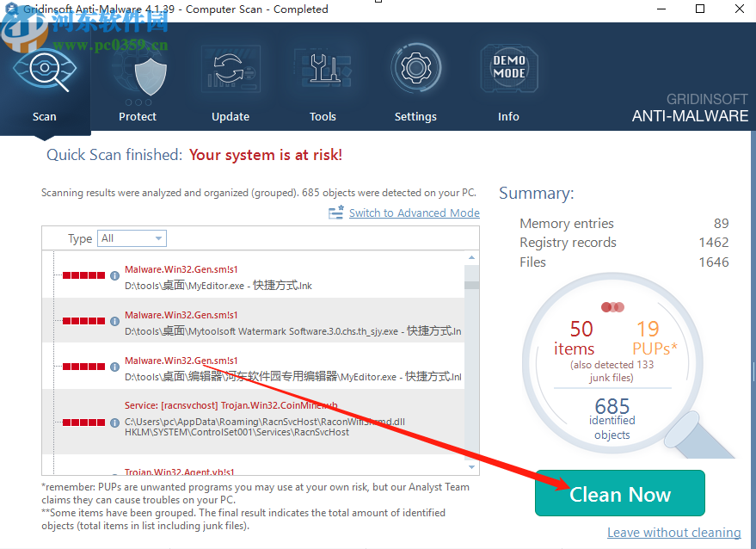The height and width of the screenshot is (549, 756).
Task: Select Trojan.Win32.Agent.vb!s1 entry at list bottom
Action: coord(180,472)
